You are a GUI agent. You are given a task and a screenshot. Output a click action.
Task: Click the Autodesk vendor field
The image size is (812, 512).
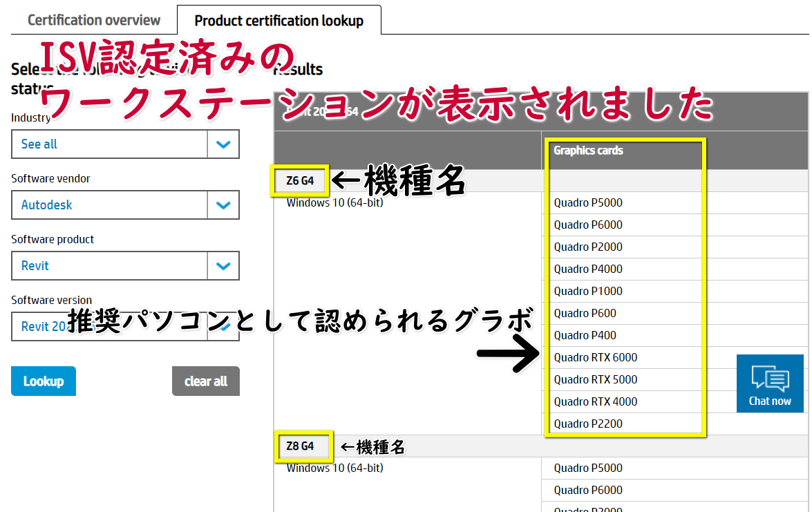point(109,205)
